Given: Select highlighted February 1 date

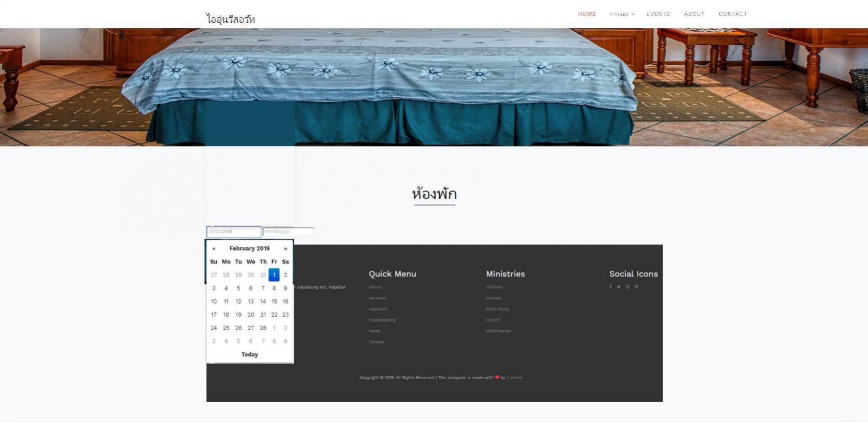Looking at the screenshot, I should click(x=274, y=275).
